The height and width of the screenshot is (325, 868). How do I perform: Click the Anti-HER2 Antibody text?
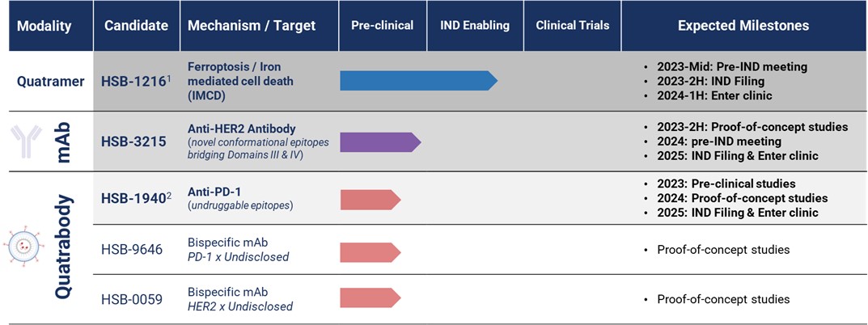click(241, 129)
